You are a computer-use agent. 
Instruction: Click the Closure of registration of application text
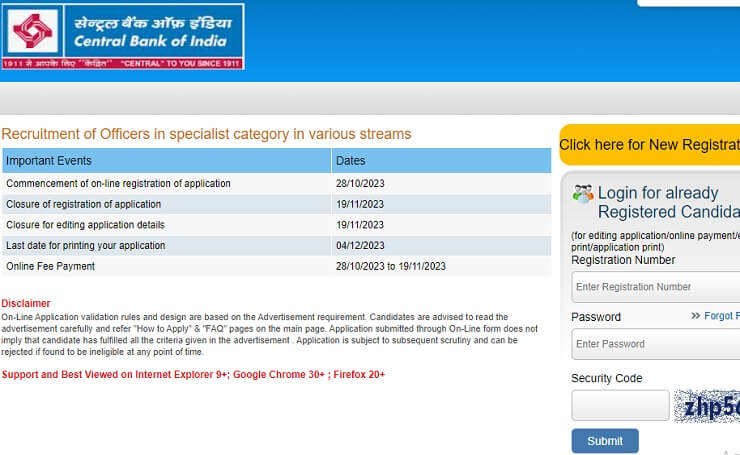pyautogui.click(x=84, y=204)
